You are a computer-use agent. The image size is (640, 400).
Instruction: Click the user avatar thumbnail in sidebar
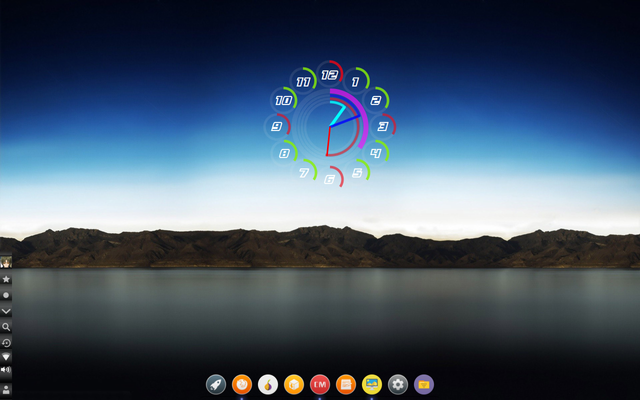[6, 262]
